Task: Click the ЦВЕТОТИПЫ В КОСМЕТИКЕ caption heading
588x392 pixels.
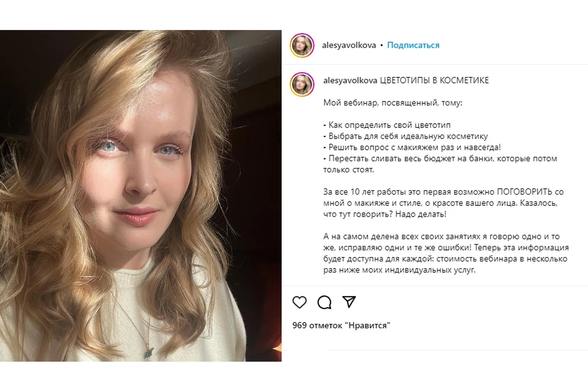Action: (434, 81)
